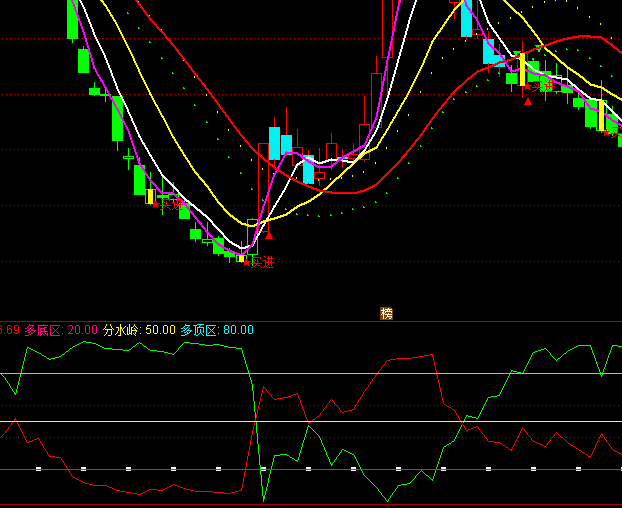Click the red moving average peak at top right
The height and width of the screenshot is (508, 622).
click(x=583, y=38)
